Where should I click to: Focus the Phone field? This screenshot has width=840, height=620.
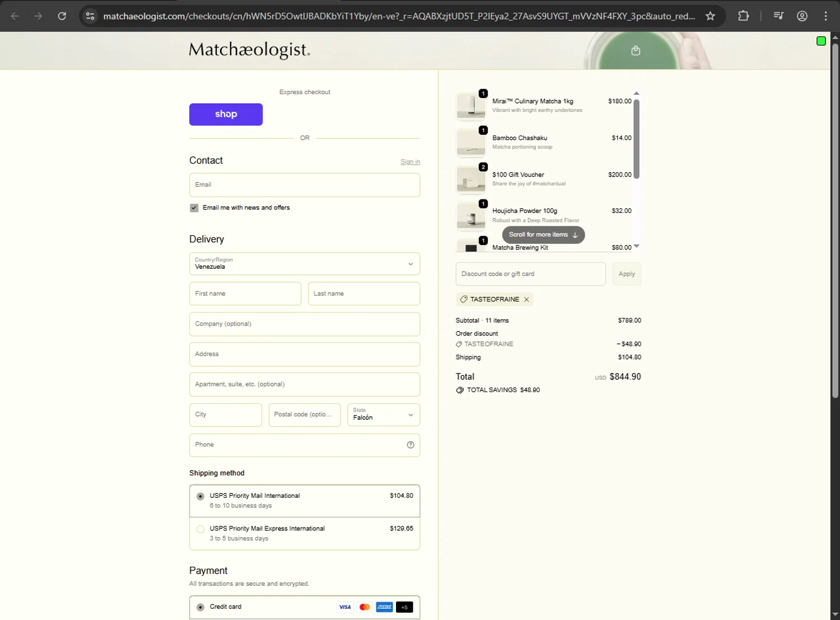(305, 445)
